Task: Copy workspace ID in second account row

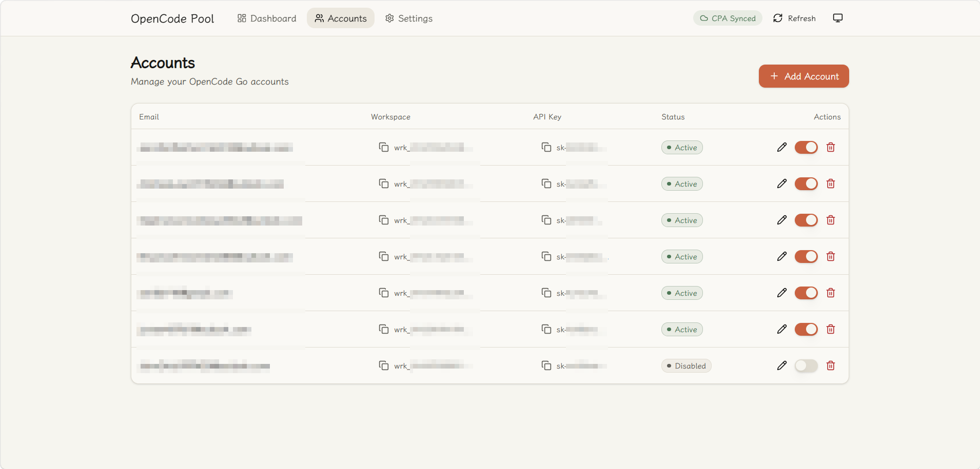Action: (384, 183)
